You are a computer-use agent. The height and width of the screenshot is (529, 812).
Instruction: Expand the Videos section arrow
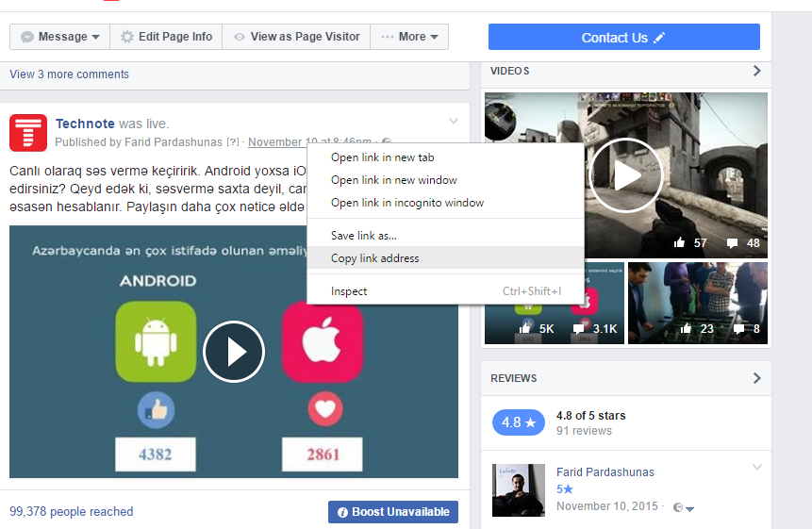point(756,71)
